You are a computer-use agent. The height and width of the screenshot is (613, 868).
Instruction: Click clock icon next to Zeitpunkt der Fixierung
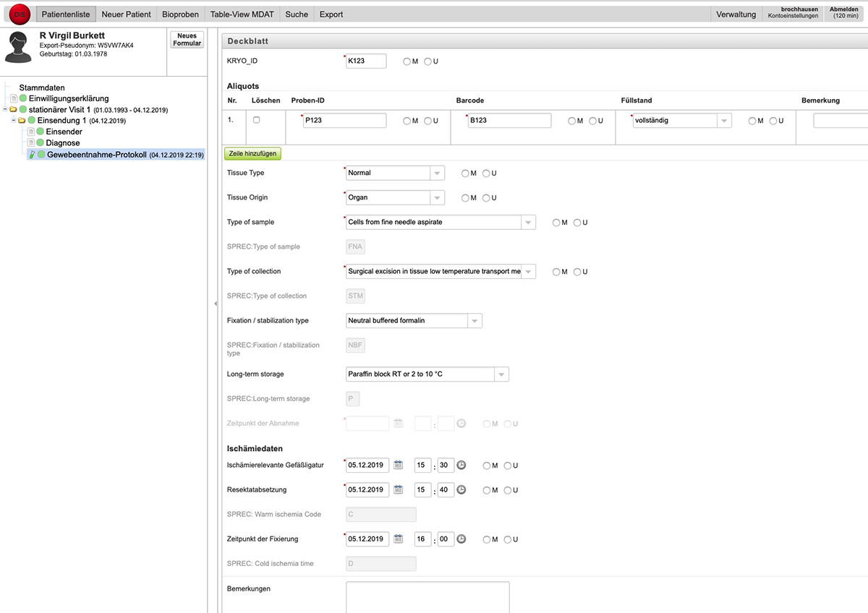tap(461, 539)
